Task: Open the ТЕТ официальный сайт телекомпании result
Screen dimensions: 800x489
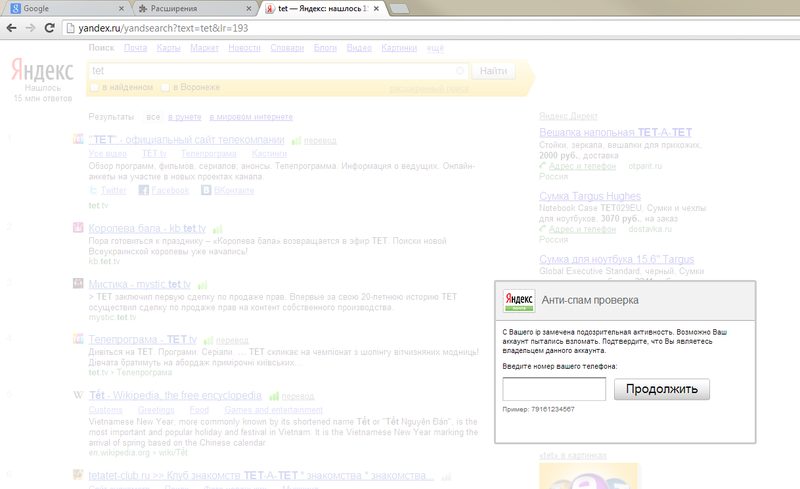Action: point(186,140)
